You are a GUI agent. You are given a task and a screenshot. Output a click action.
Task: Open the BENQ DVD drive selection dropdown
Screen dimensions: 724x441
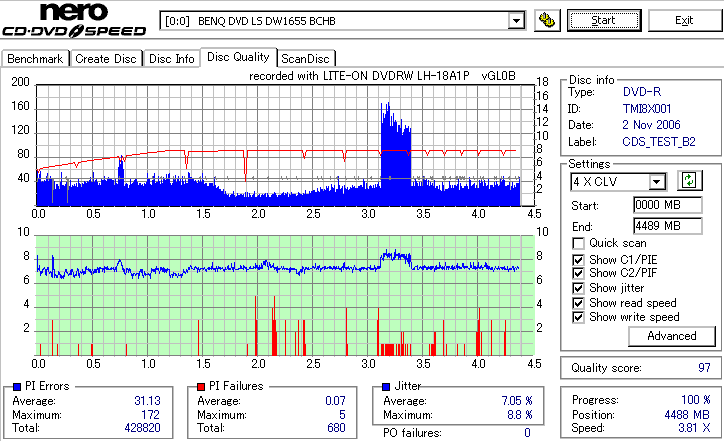click(516, 21)
